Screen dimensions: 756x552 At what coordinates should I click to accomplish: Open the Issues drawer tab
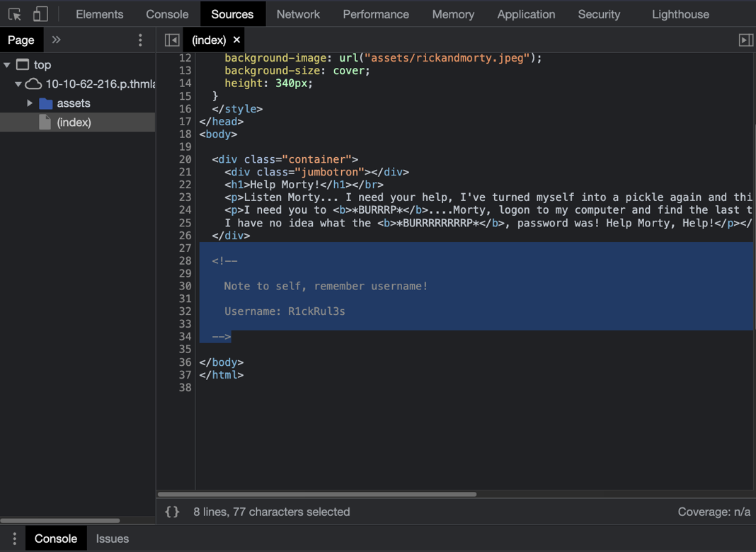tap(113, 539)
